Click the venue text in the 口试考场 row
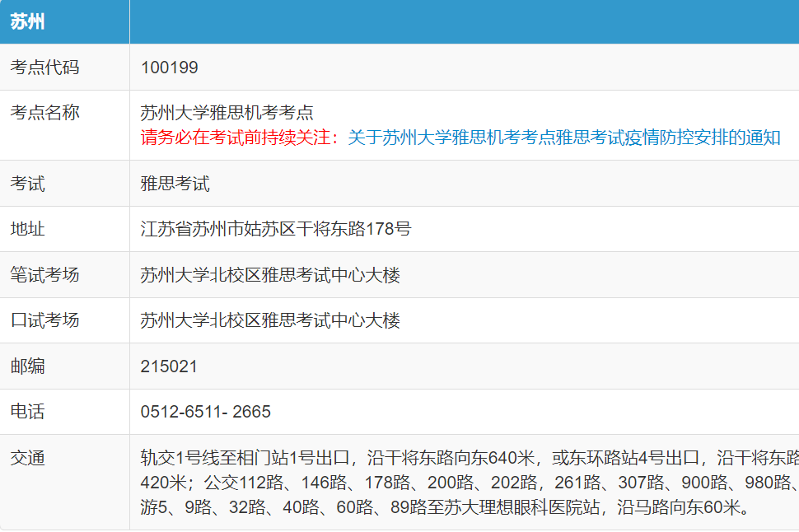Viewport: 799px width, 532px height. pos(270,320)
